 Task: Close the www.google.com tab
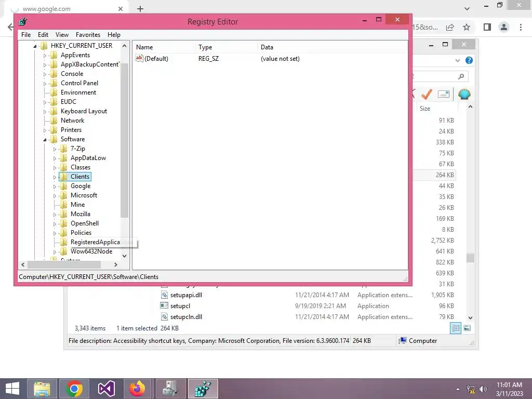tap(121, 9)
